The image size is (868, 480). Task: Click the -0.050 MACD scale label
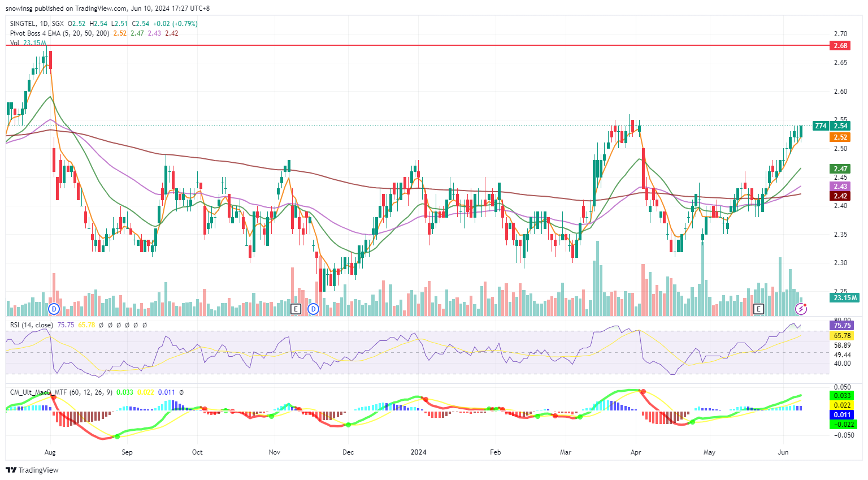[844, 435]
